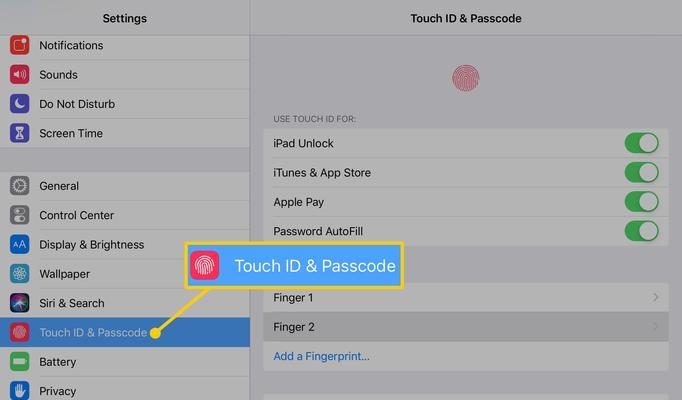
Task: Tap Add a Fingerprint link
Action: click(321, 356)
